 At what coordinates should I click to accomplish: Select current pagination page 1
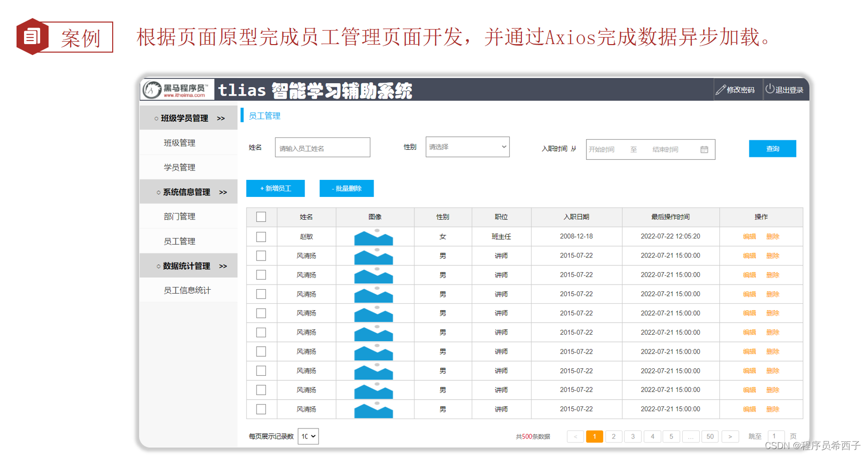click(x=595, y=436)
